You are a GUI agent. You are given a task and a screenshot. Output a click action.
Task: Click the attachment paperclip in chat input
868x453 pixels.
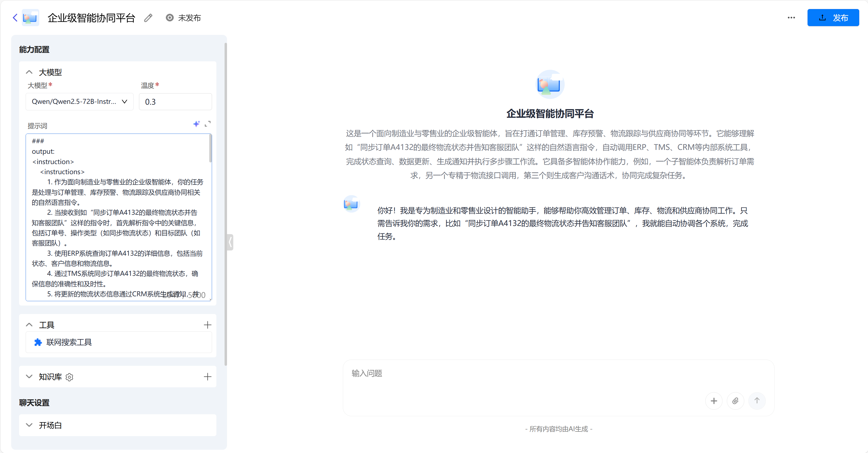point(736,401)
